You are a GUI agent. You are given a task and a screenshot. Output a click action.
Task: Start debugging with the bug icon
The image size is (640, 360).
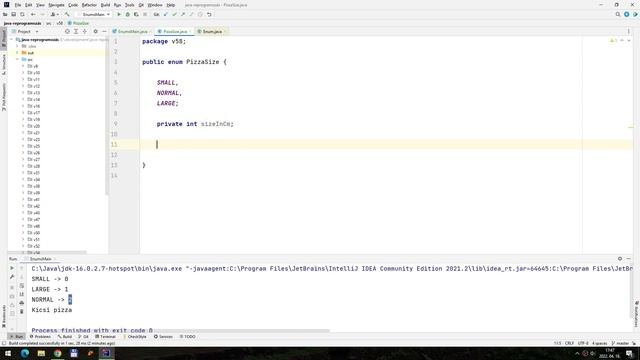(x=127, y=14)
